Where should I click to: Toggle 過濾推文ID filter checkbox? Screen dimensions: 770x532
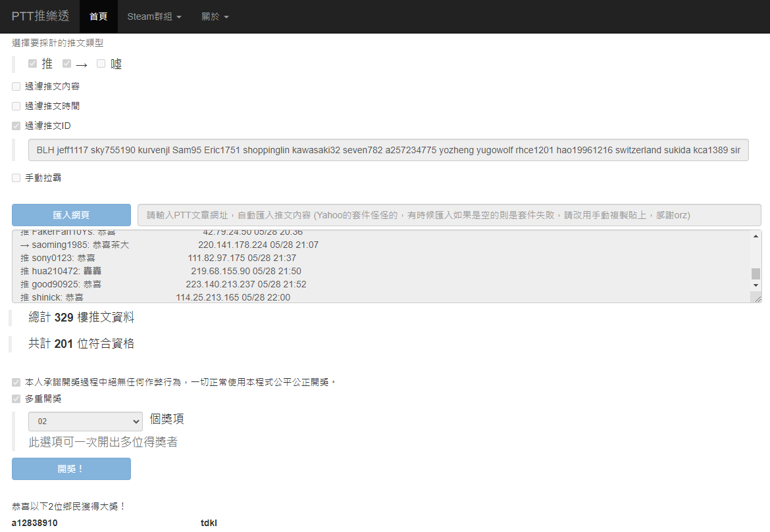pyautogui.click(x=16, y=126)
